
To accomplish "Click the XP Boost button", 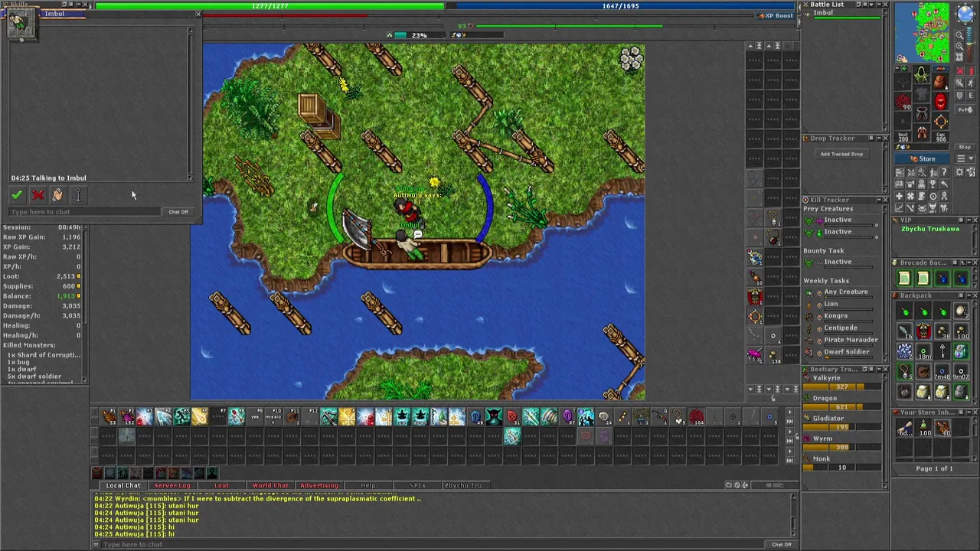I will [775, 15].
